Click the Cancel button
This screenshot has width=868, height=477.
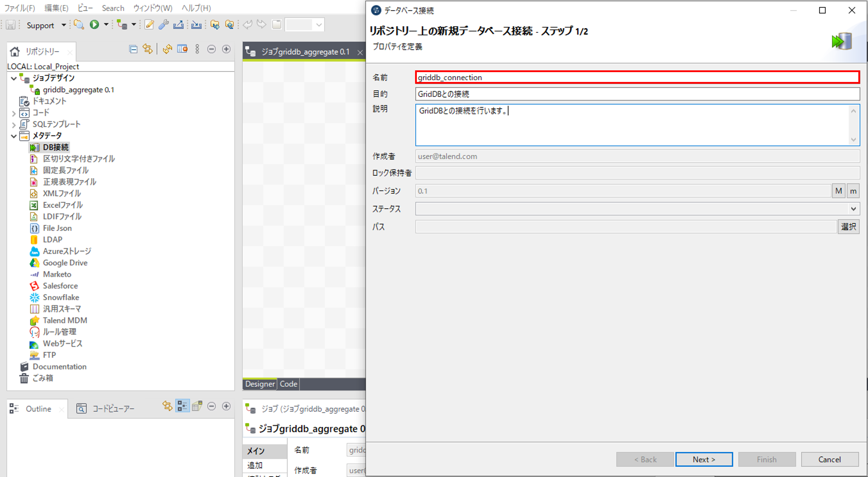coord(829,460)
